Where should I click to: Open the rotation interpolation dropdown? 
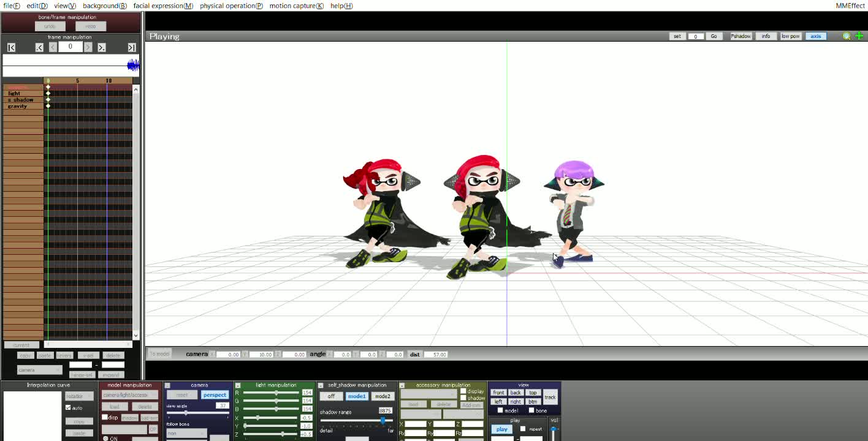click(79, 396)
